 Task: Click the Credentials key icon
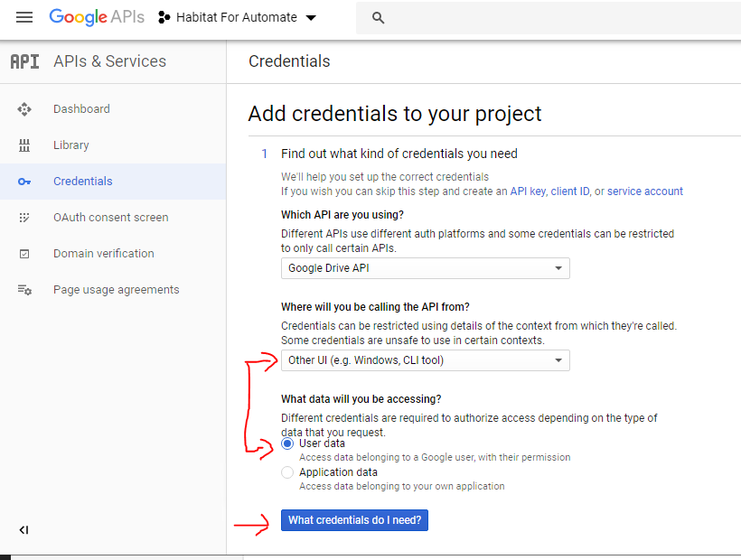[x=24, y=182]
